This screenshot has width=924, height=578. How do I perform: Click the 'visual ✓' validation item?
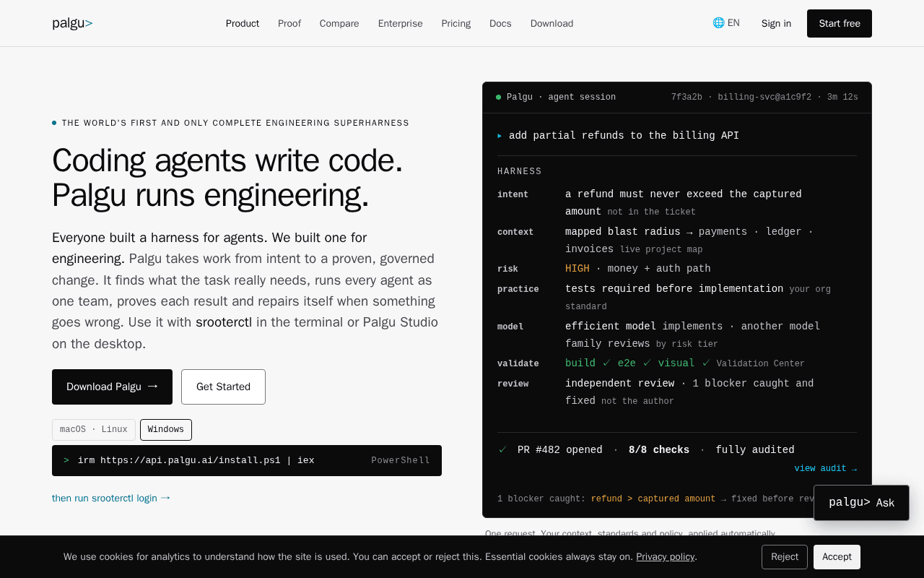pos(684,363)
